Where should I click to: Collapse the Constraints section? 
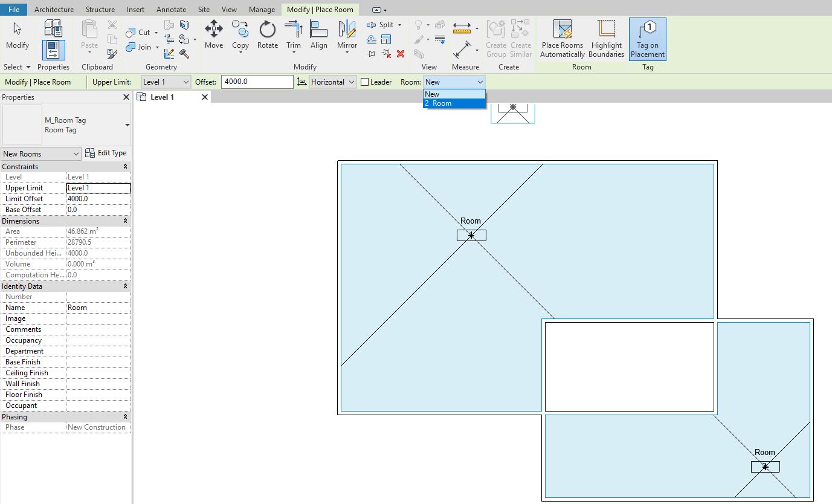click(125, 167)
